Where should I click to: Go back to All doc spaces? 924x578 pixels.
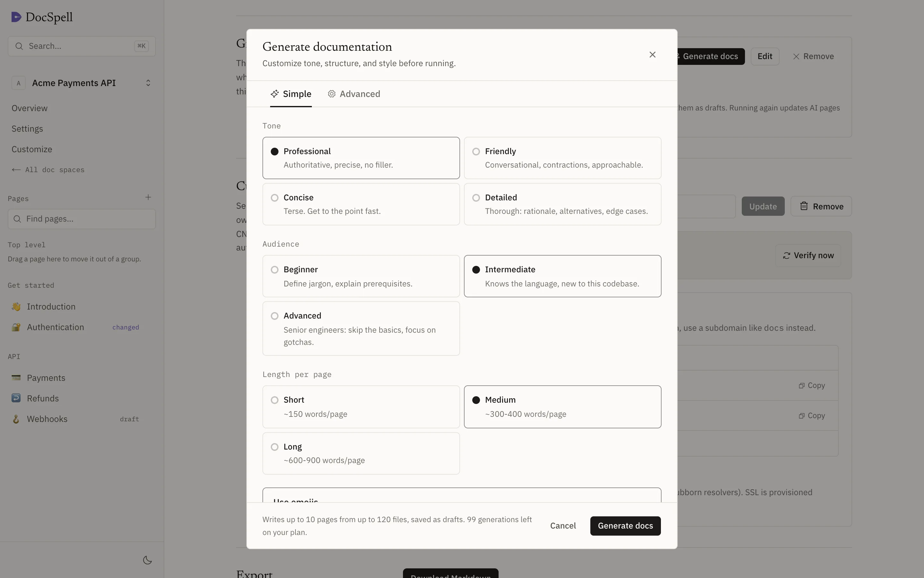[x=48, y=170]
